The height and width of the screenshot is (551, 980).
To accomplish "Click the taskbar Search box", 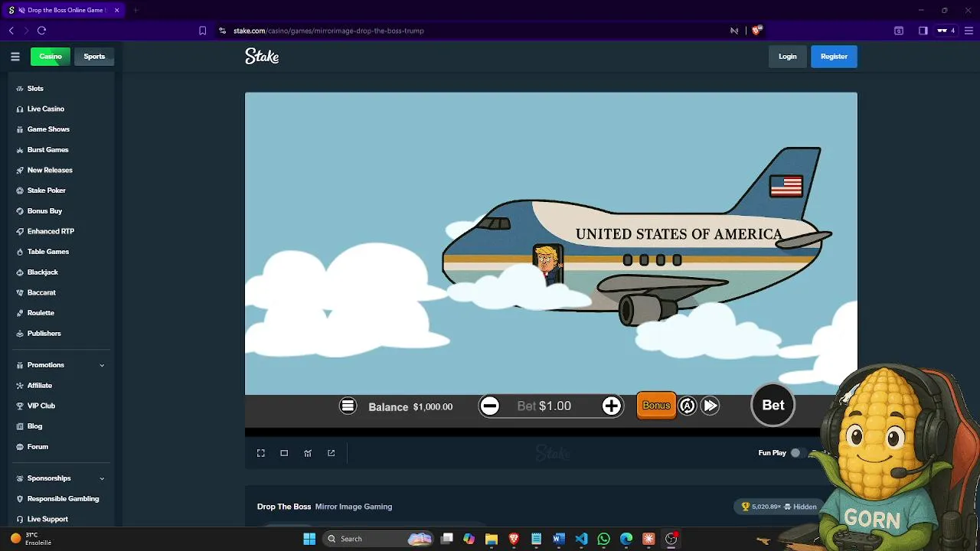I will click(x=380, y=539).
